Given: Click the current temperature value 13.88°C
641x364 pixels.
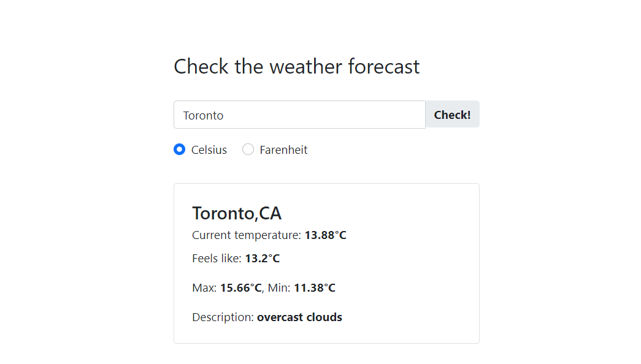Looking at the screenshot, I should coord(325,235).
